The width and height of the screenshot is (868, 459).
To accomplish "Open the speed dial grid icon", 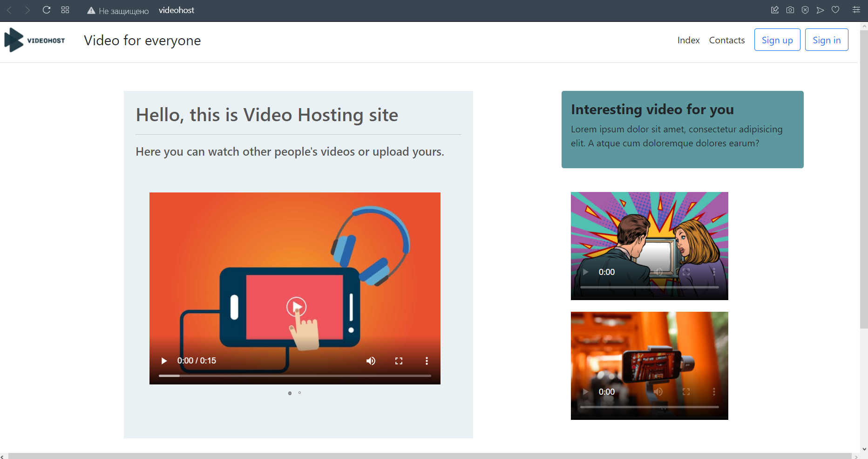I will pyautogui.click(x=65, y=10).
